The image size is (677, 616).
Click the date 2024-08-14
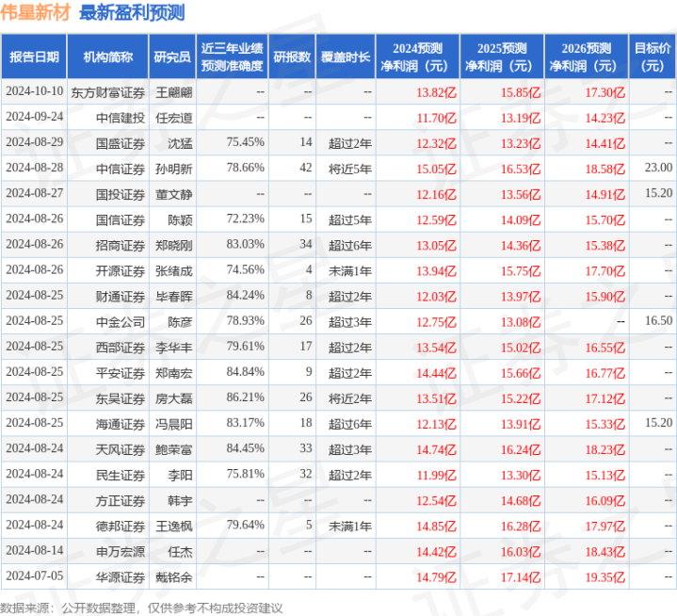(35, 550)
